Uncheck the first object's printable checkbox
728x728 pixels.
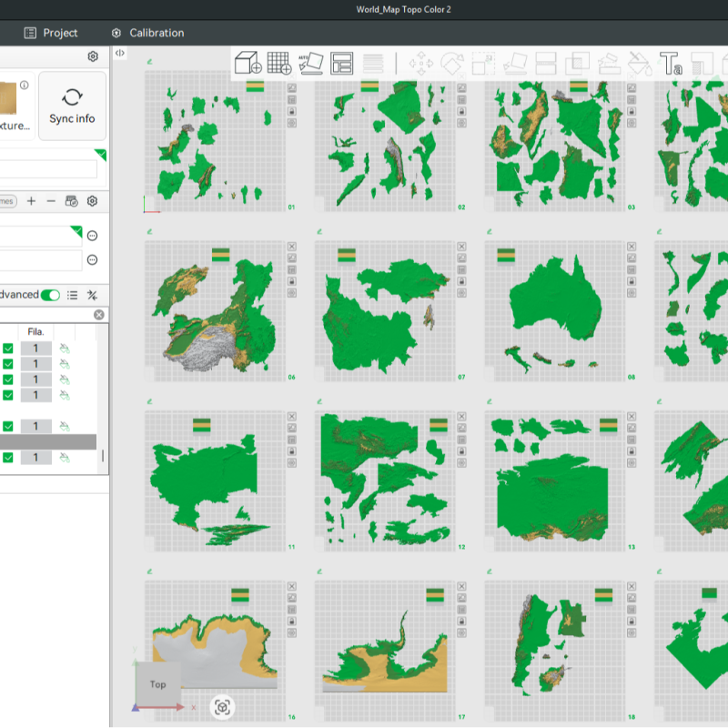click(x=8, y=349)
